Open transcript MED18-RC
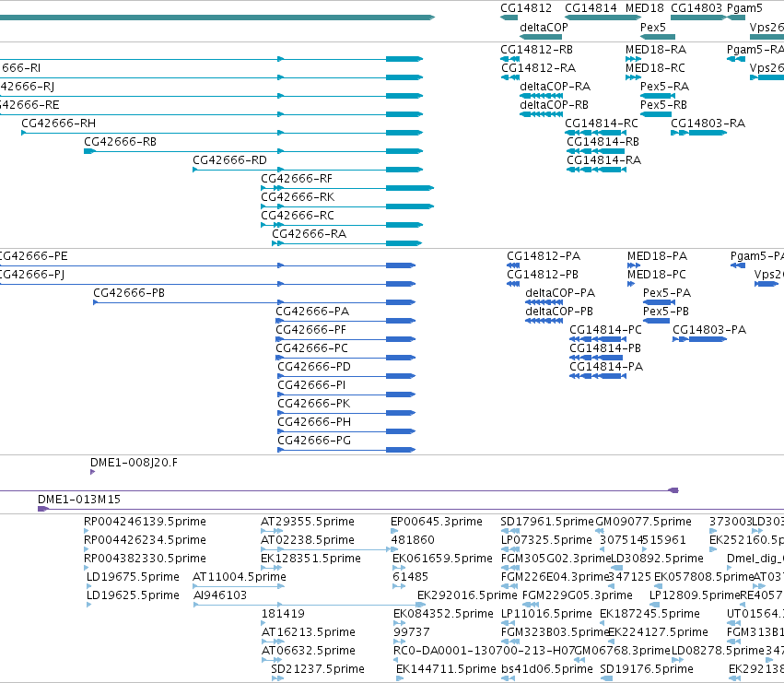The image size is (784, 683). (655, 68)
